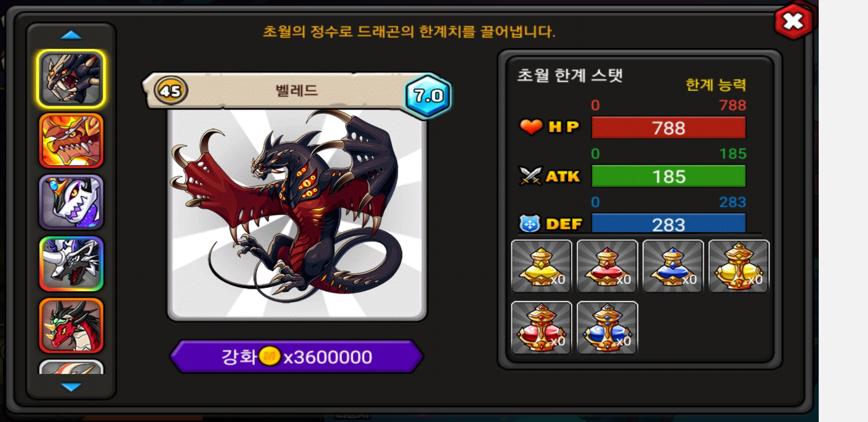Viewport: 868px width, 422px height.
Task: Choose the red dragon with green horns
Action: (71, 325)
